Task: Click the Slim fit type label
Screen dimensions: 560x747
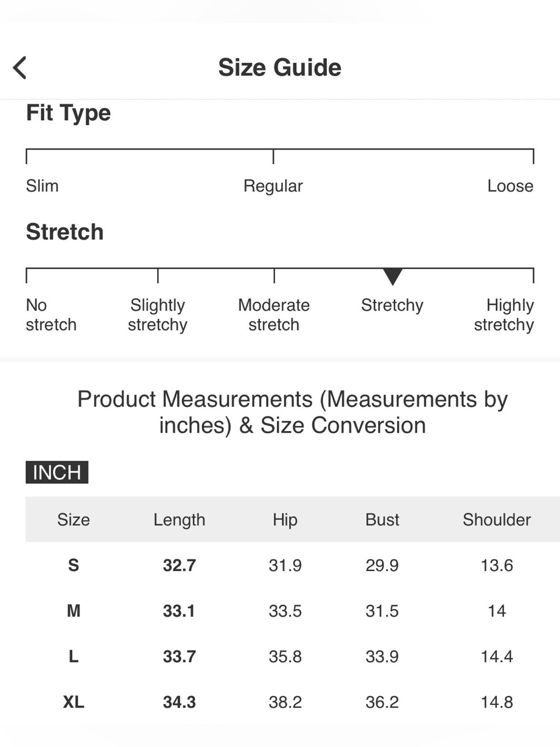Action: pos(42,185)
